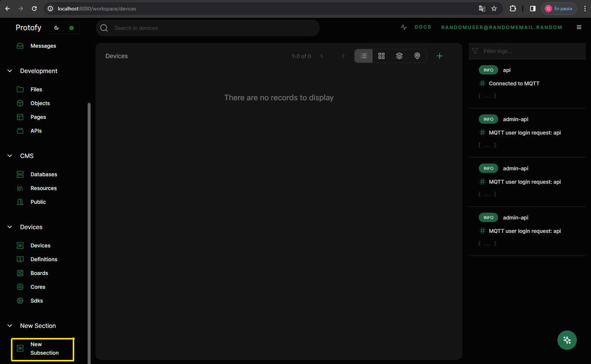Click 'Connected to MQTT' log text
This screenshot has height=364, width=591.
tap(514, 83)
